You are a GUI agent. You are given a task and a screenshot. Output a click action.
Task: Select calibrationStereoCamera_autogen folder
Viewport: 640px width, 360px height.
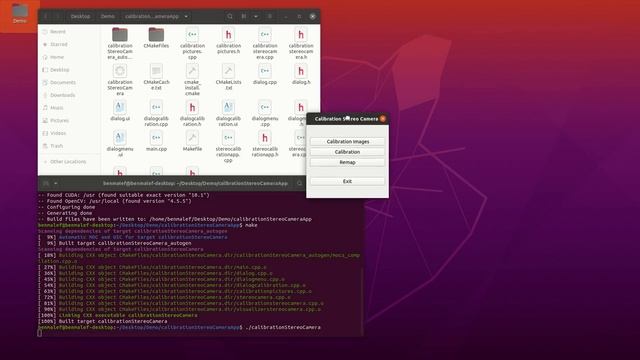(x=120, y=43)
